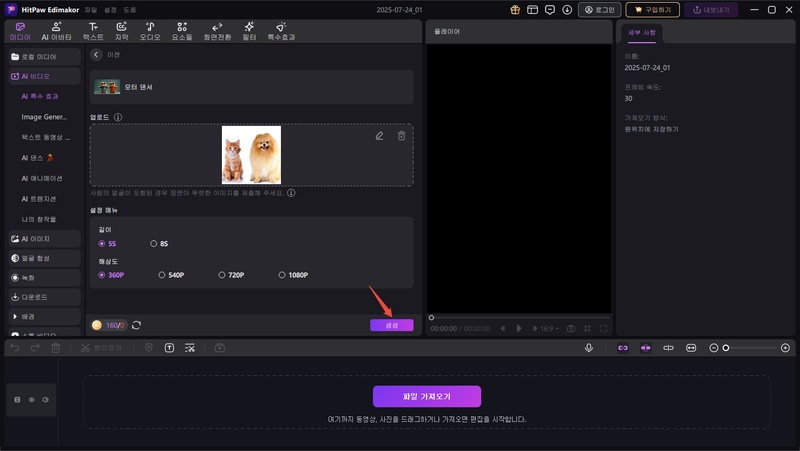Select the 5S length option
The image size is (800, 451).
pyautogui.click(x=107, y=243)
